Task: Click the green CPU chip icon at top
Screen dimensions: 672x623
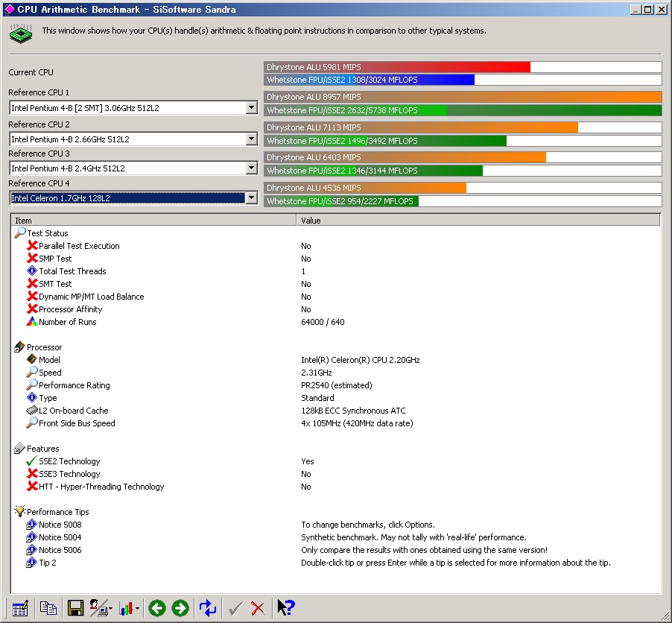Action: click(x=21, y=34)
